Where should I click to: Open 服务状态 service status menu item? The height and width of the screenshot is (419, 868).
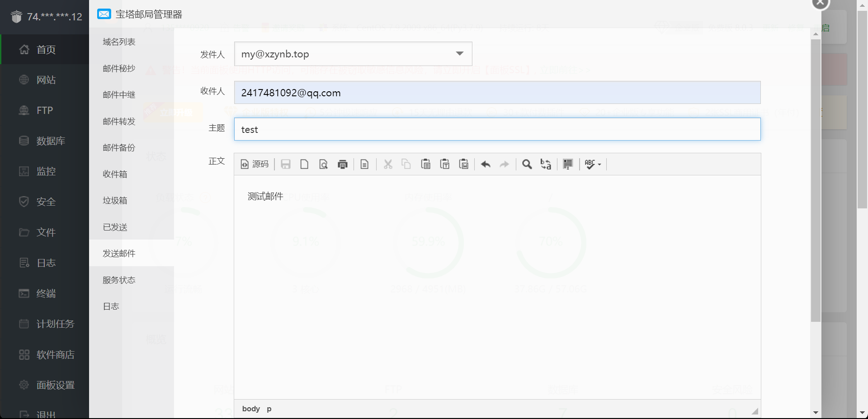click(119, 280)
